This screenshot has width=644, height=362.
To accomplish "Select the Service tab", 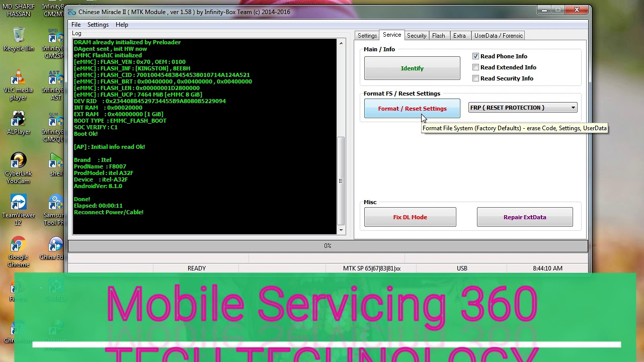I will coord(392,35).
